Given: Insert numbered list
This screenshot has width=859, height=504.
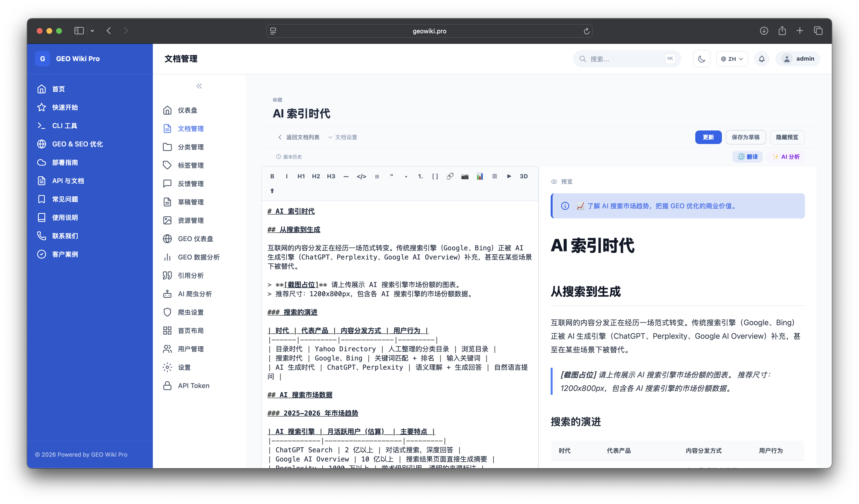Looking at the screenshot, I should (x=420, y=176).
